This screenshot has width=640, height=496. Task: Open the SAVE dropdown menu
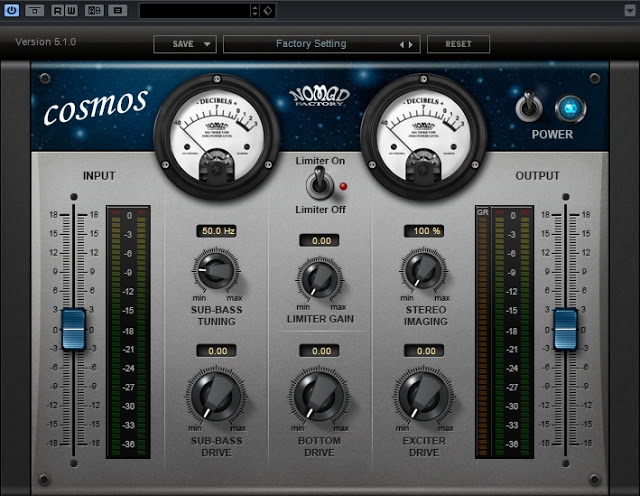(185, 44)
